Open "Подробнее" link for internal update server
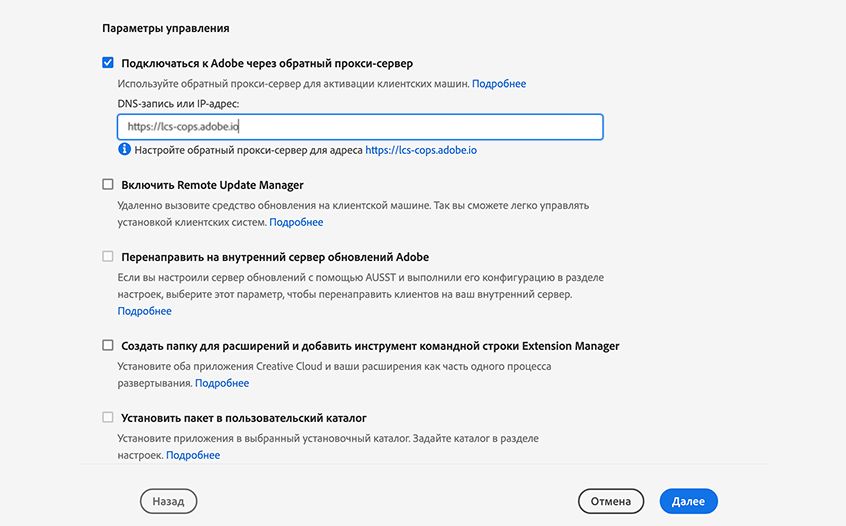The width and height of the screenshot is (846, 526). click(144, 311)
